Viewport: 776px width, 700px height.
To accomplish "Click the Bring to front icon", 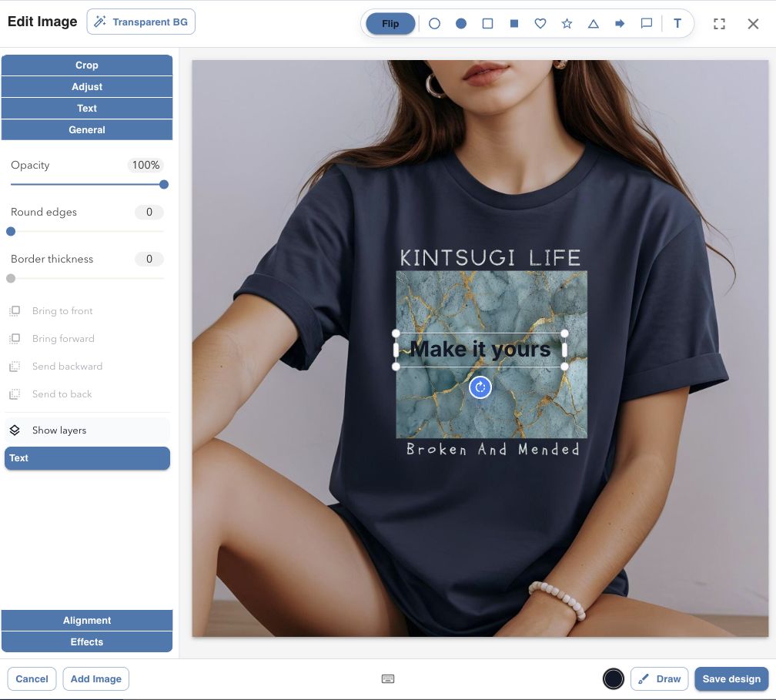I will (x=15, y=311).
